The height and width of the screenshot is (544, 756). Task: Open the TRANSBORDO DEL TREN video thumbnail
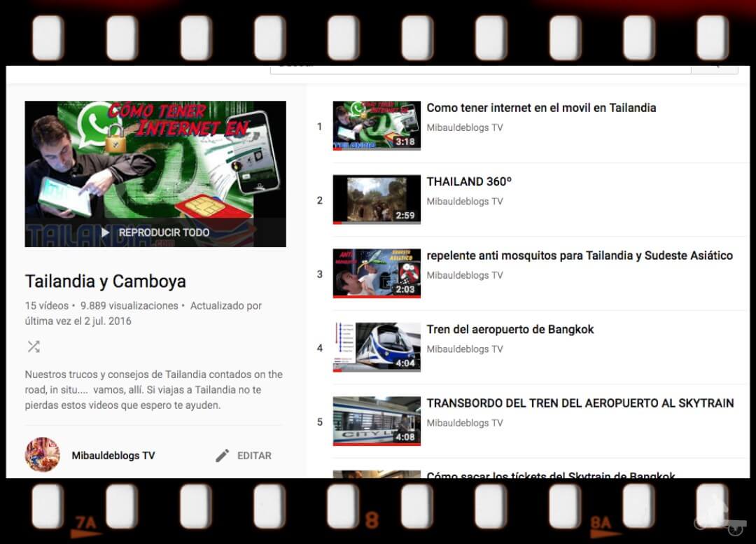pyautogui.click(x=377, y=421)
